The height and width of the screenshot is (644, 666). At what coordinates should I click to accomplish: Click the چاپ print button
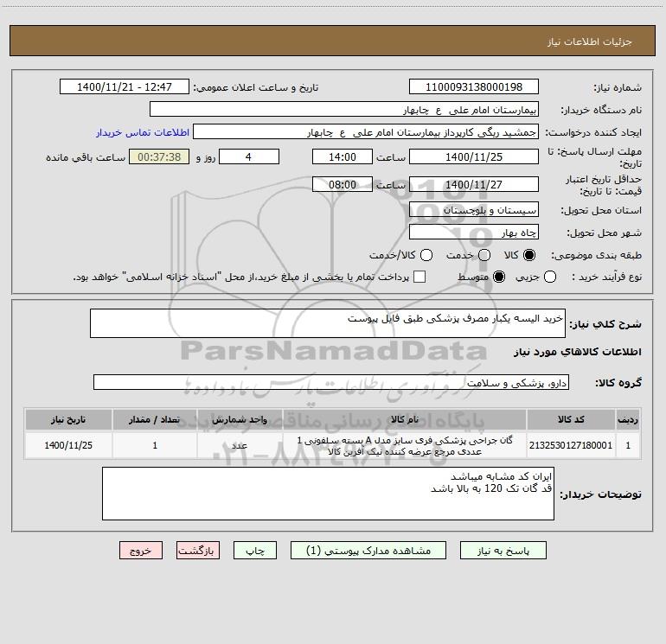click(255, 550)
